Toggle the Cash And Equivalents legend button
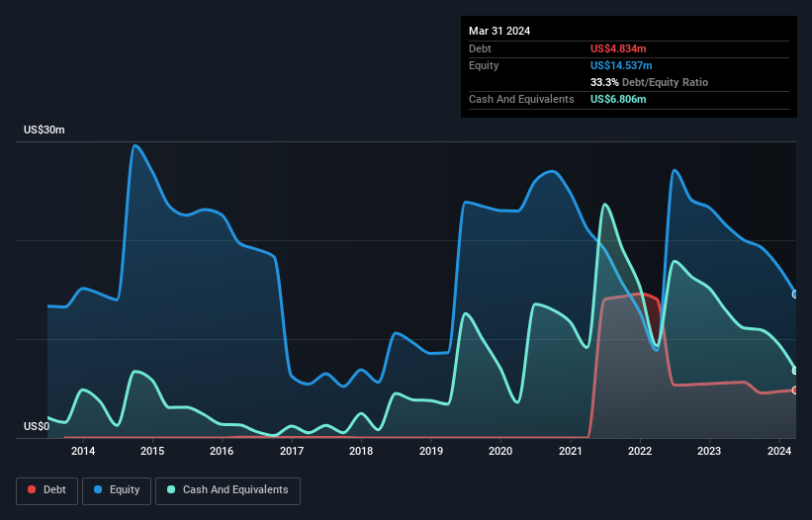The width and height of the screenshot is (812, 520). [227, 490]
